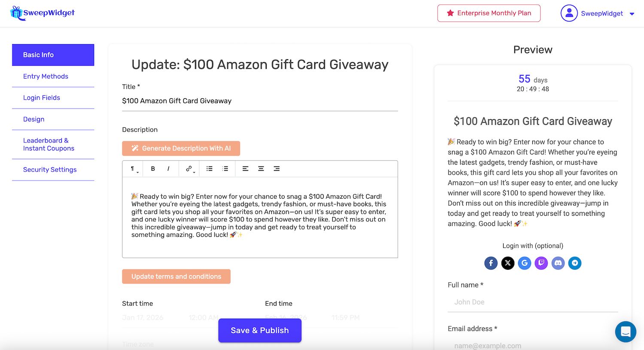The height and width of the screenshot is (350, 644).
Task: Click Save & Publish
Action: (x=259, y=330)
